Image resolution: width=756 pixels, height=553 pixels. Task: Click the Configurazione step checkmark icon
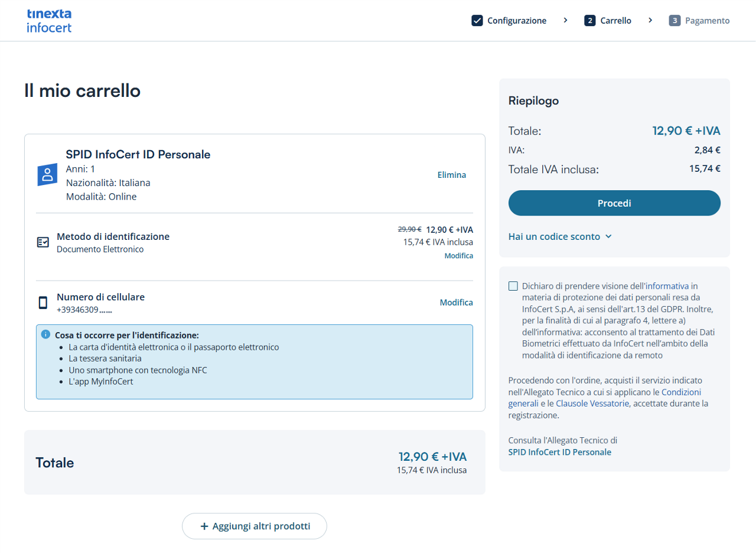pyautogui.click(x=477, y=21)
